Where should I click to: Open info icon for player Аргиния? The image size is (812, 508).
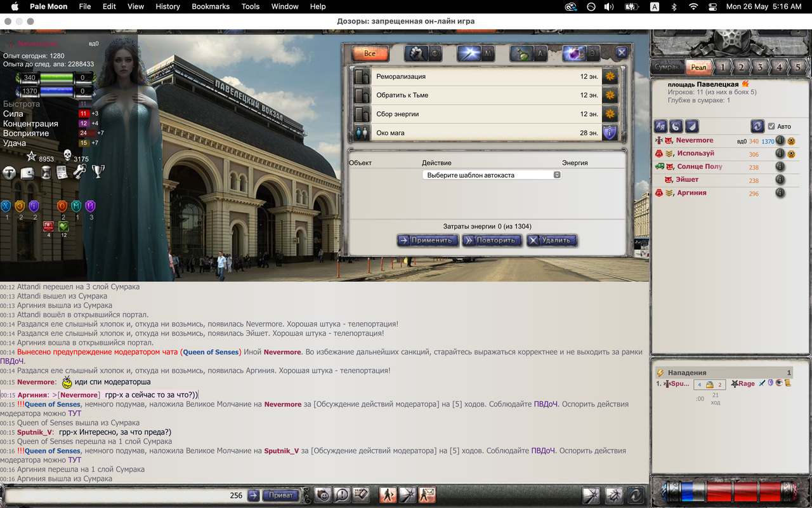(x=780, y=192)
